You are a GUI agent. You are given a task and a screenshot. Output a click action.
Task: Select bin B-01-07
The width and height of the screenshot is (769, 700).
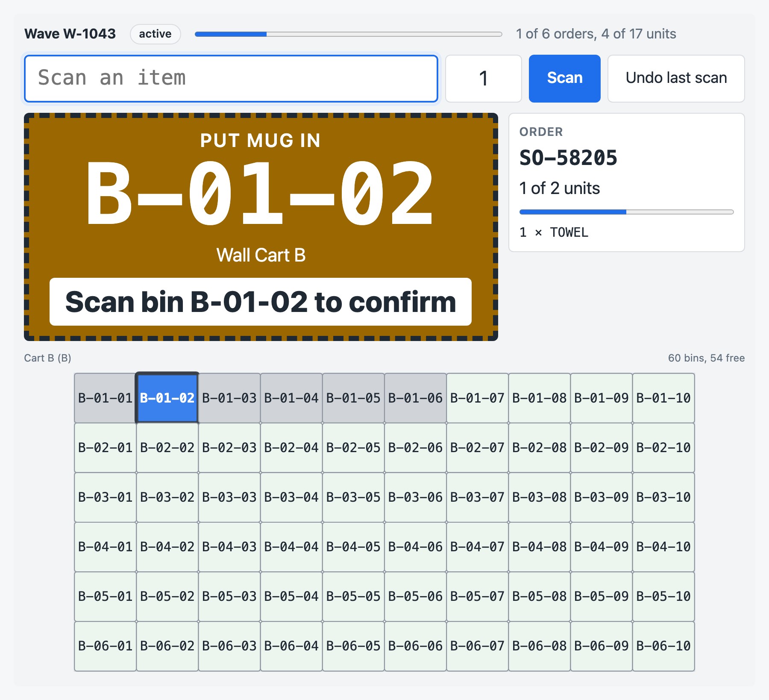click(477, 398)
